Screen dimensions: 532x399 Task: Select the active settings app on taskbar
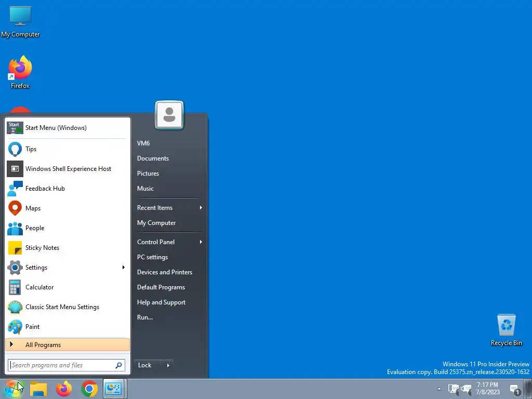pos(114,389)
